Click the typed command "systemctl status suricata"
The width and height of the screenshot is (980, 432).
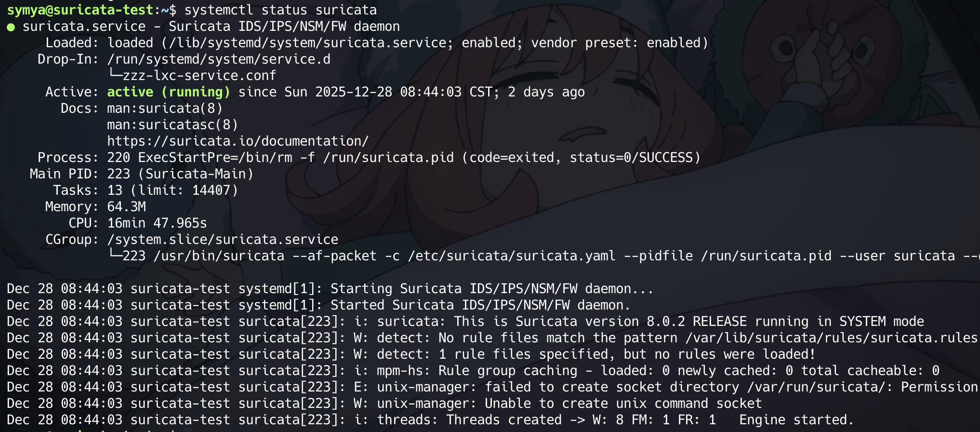[x=280, y=10]
